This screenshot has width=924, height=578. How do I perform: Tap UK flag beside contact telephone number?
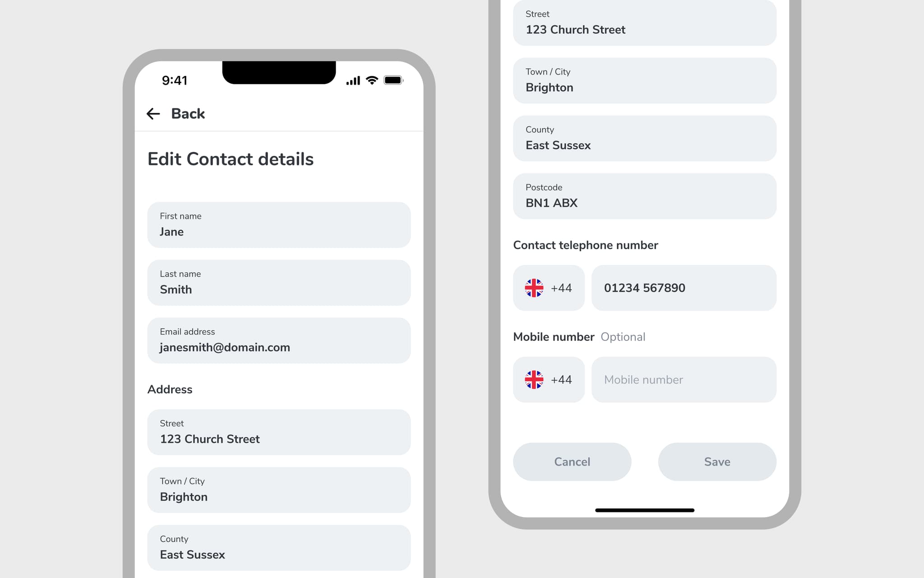click(534, 288)
